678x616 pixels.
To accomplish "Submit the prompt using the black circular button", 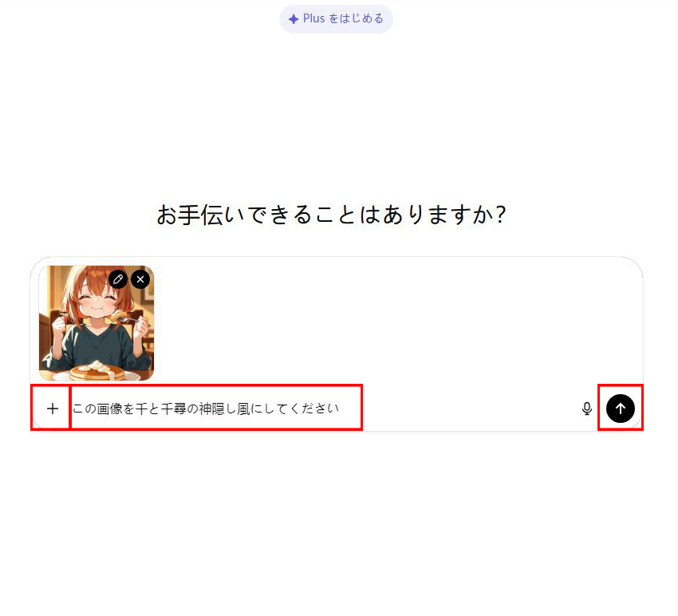I will pyautogui.click(x=620, y=408).
